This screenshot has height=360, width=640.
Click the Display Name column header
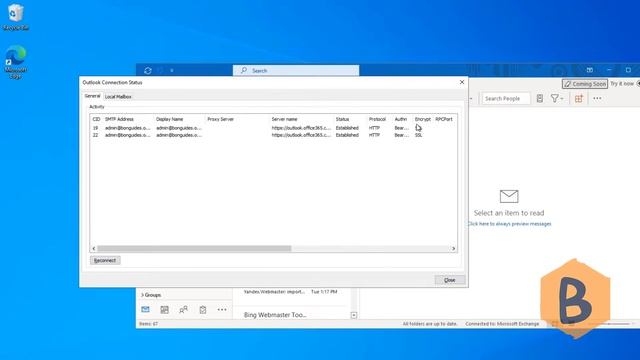pyautogui.click(x=169, y=119)
